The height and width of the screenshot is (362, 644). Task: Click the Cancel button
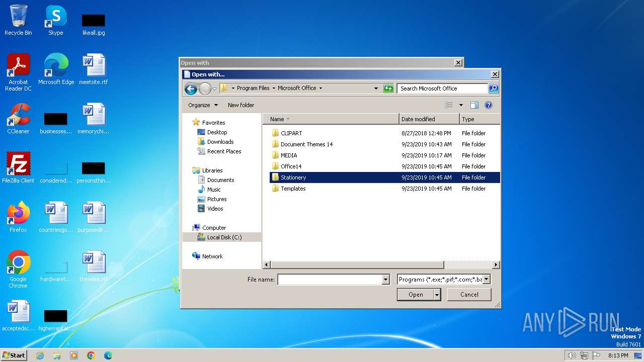pos(469,295)
